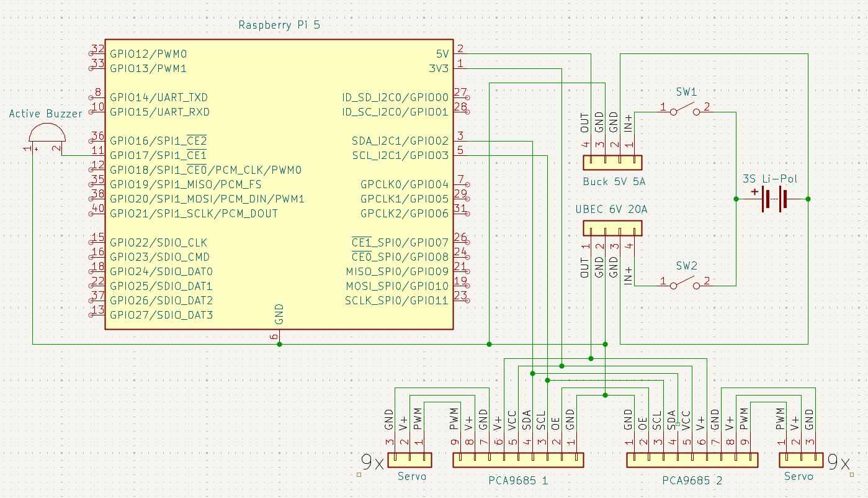Click the GPIO13/PWM1 pin label
The image size is (868, 498).
pyautogui.click(x=148, y=68)
